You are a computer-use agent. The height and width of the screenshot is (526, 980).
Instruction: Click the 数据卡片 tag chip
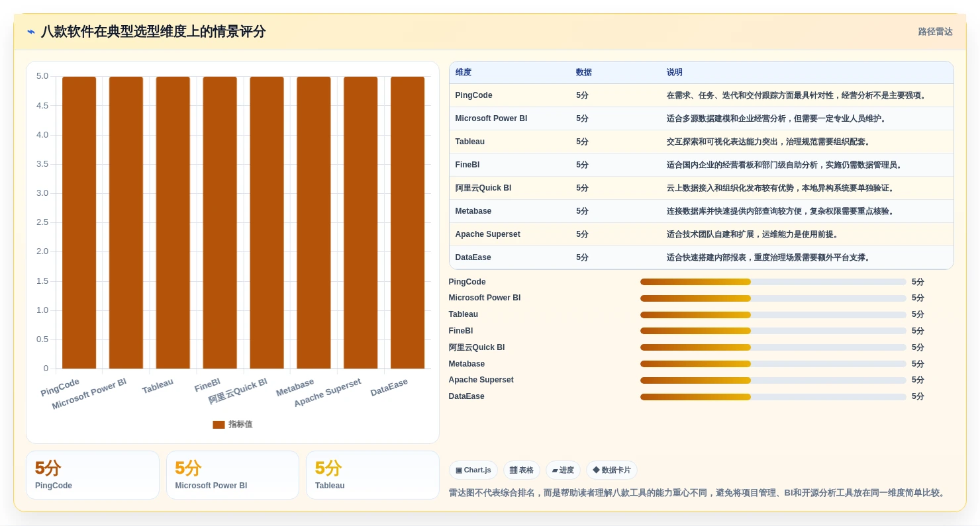[612, 470]
